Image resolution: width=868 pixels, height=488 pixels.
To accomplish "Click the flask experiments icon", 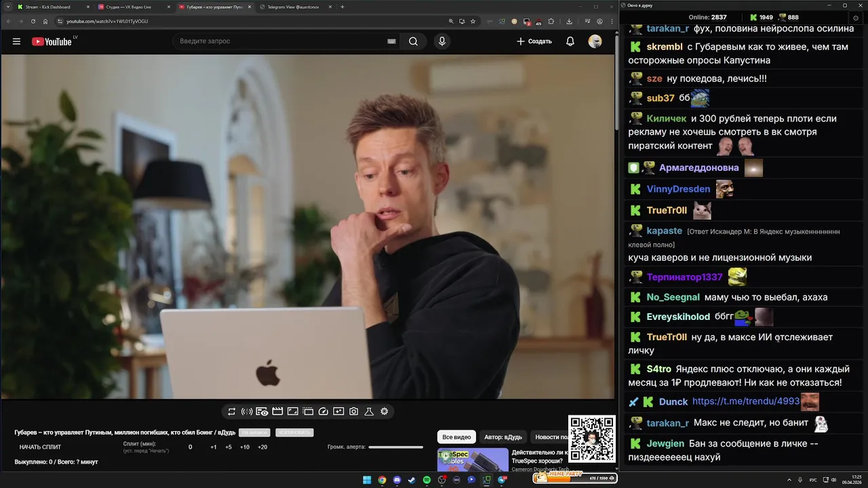I will coord(369,411).
